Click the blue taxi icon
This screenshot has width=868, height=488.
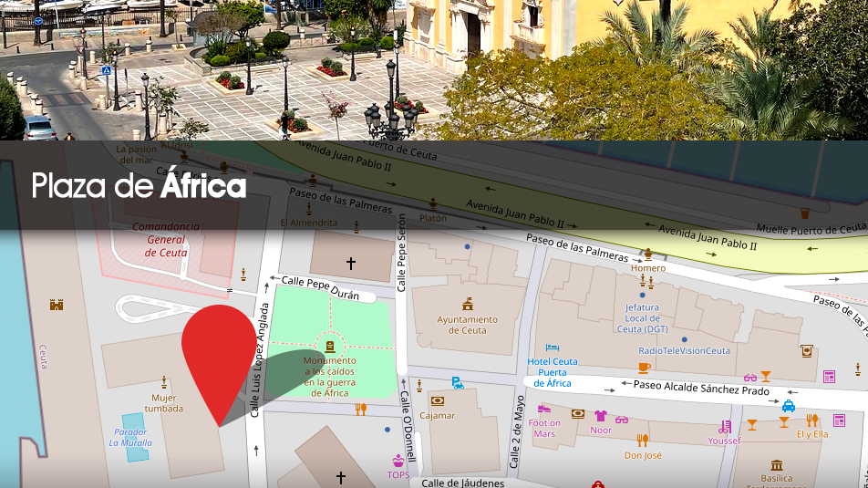point(789,406)
